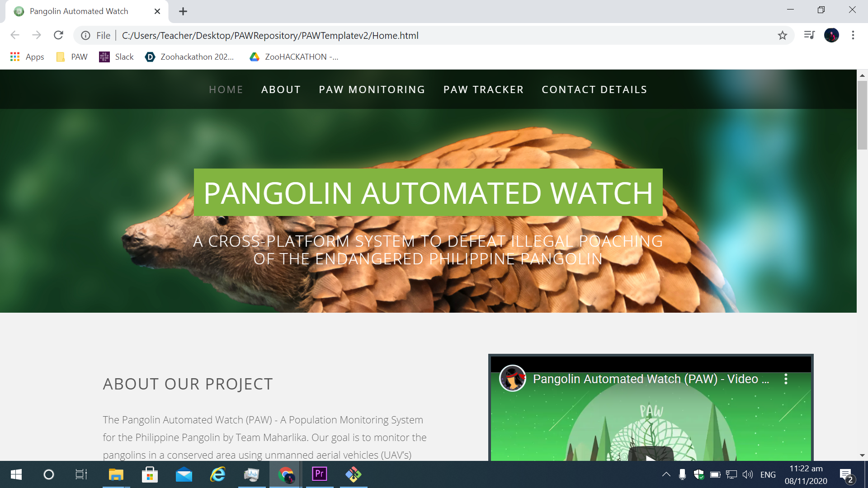Image resolution: width=868 pixels, height=488 pixels.
Task: Open the CONTACT DETAILS page
Action: (x=594, y=89)
